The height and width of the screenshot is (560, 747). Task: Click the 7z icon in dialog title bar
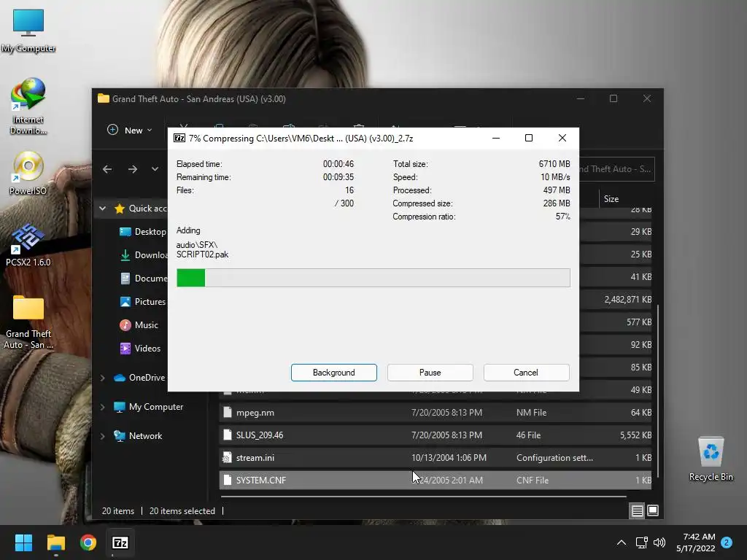pos(179,138)
